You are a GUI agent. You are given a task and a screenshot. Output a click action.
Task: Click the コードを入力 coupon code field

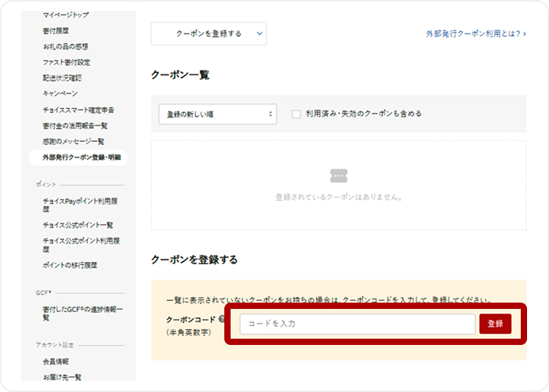point(358,324)
